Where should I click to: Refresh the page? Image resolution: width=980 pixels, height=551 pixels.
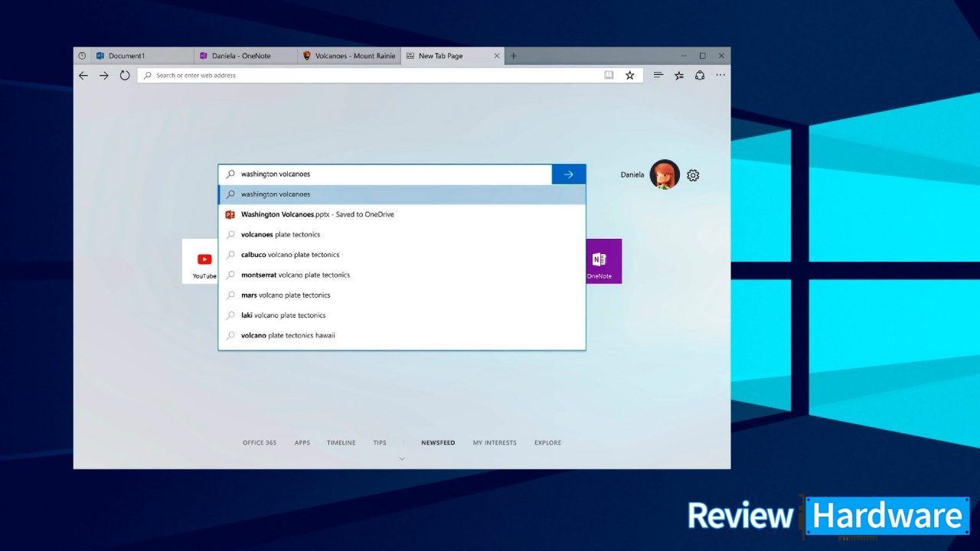(125, 76)
